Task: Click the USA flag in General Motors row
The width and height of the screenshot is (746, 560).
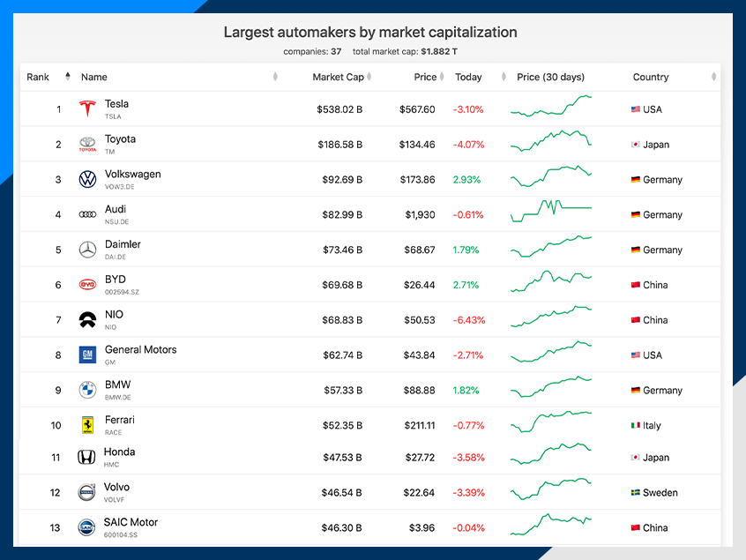Action: 636,355
